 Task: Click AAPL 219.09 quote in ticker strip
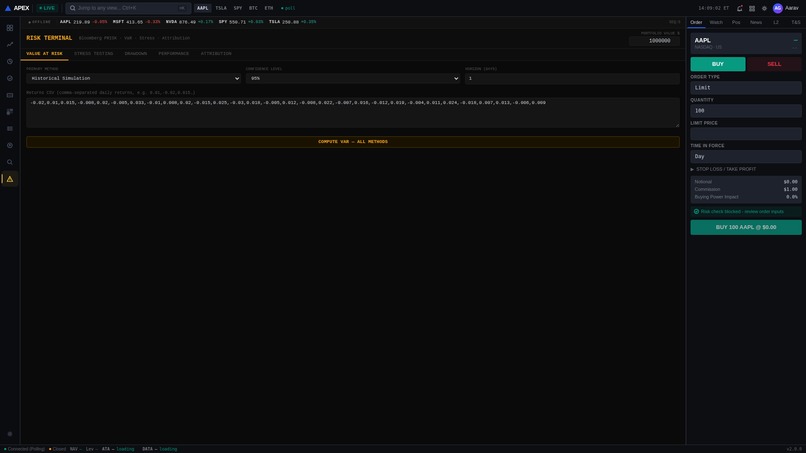(83, 22)
